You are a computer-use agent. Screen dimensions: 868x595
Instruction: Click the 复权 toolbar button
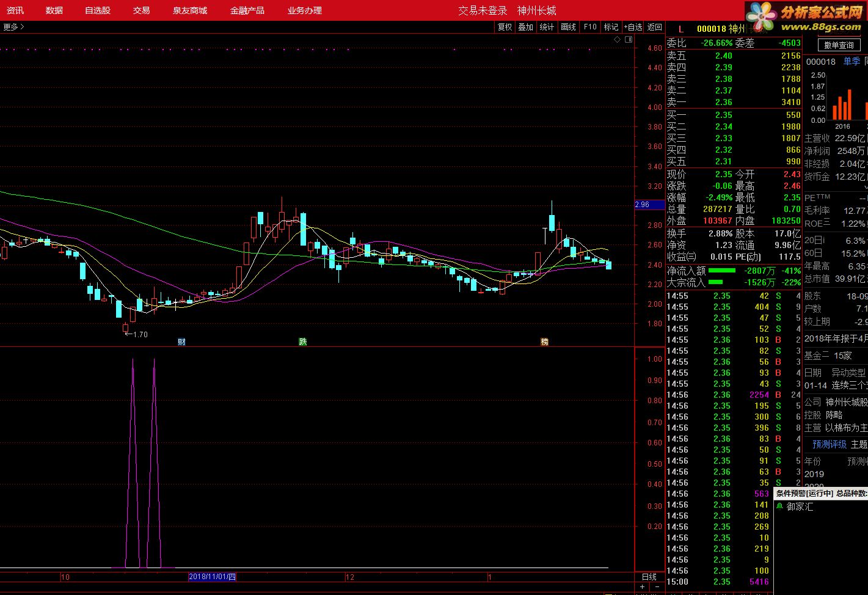(x=505, y=27)
